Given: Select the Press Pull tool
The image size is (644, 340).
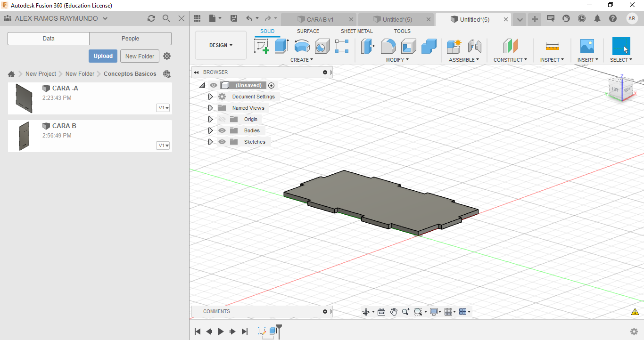Looking at the screenshot, I should [x=368, y=46].
